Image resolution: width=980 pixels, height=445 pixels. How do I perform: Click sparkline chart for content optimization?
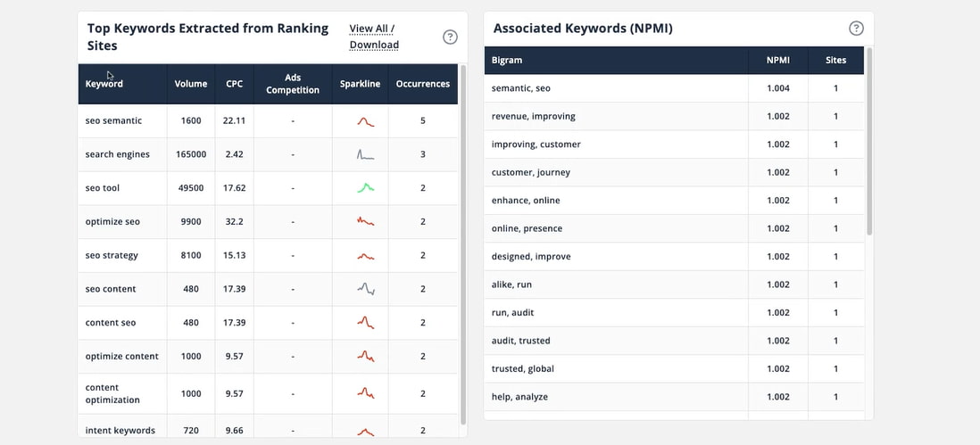pos(365,392)
